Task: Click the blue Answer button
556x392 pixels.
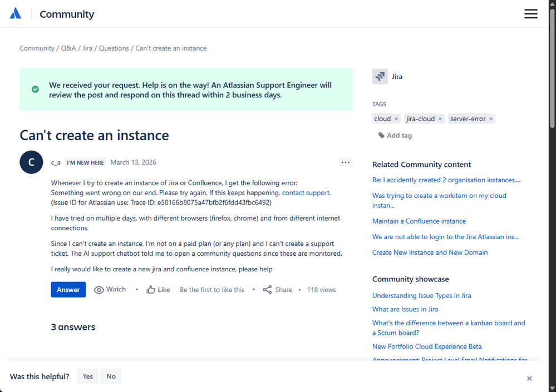Action: tap(68, 290)
